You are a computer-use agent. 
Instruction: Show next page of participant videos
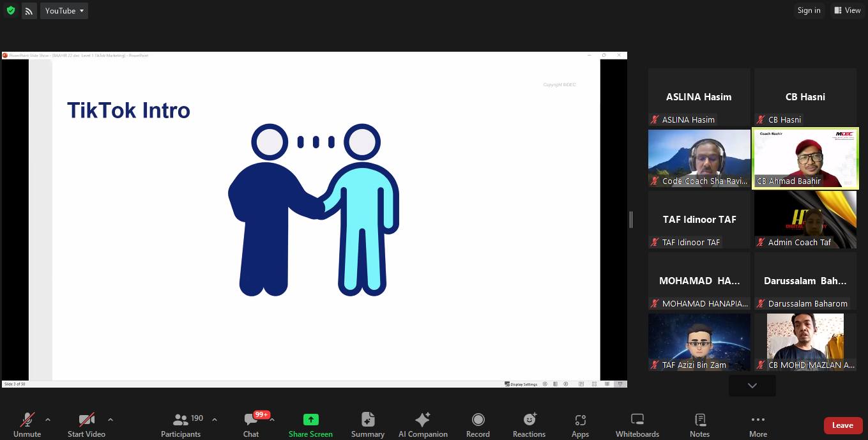(x=752, y=385)
